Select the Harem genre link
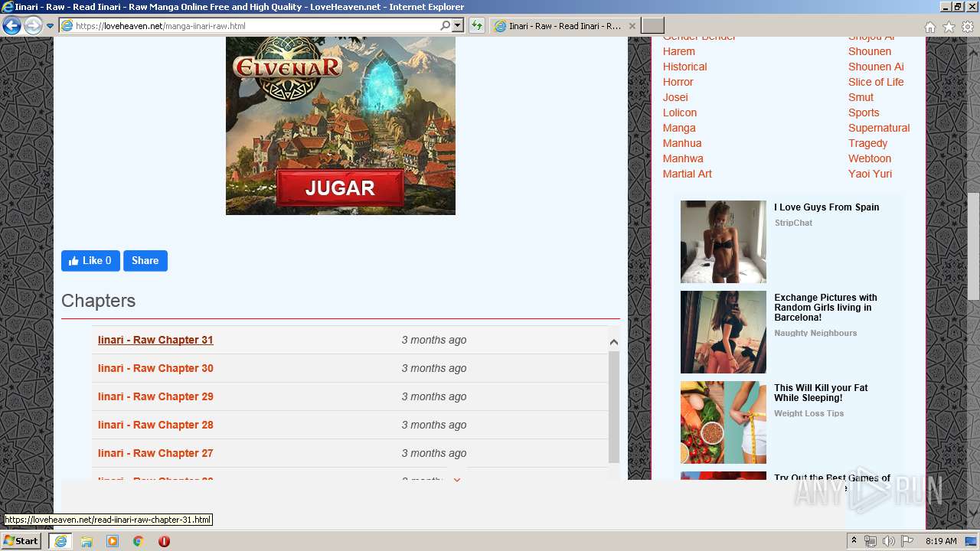 click(x=679, y=51)
